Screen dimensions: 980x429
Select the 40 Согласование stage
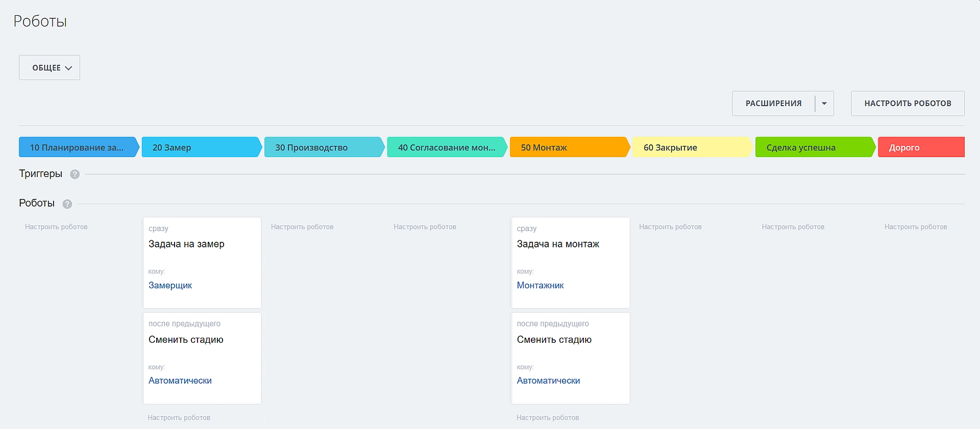point(446,147)
